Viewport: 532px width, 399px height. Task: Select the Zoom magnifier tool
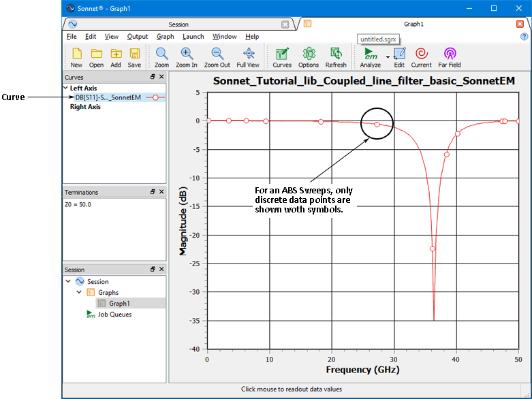tap(162, 58)
